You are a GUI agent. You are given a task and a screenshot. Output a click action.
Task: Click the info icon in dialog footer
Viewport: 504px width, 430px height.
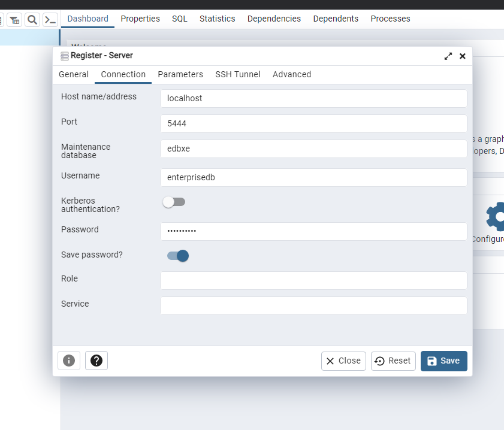tap(69, 361)
